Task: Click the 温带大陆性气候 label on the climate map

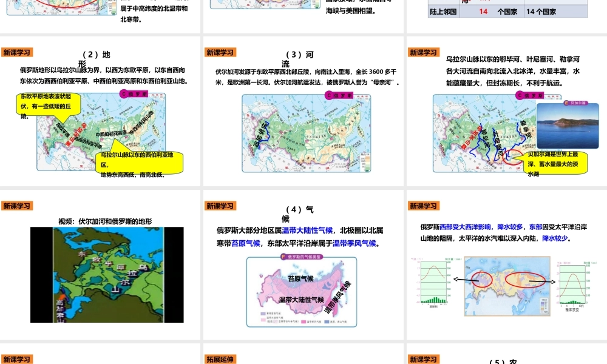Action: tap(302, 300)
